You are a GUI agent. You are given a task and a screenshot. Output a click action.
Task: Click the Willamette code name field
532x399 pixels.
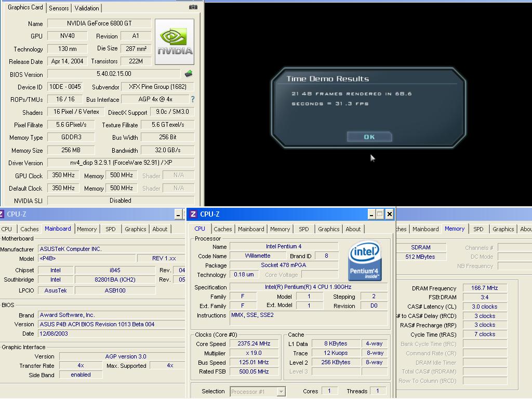point(258,256)
